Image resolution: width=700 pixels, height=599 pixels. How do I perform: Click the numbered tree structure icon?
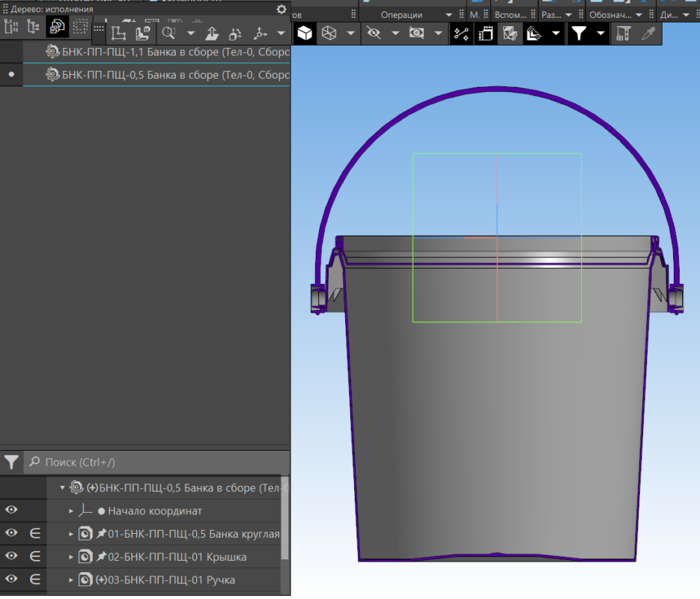[11, 27]
